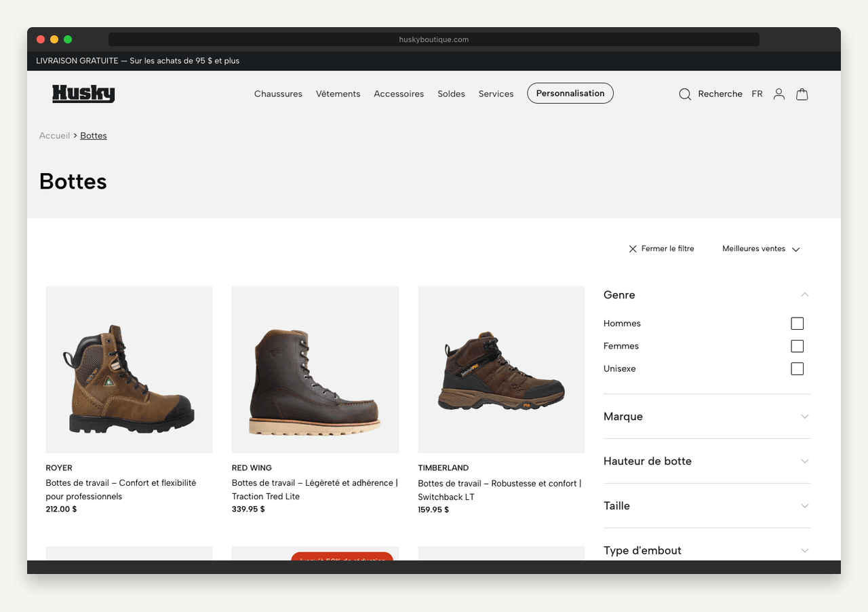Open the shopping bag icon
This screenshot has height=612, width=868.
point(802,94)
